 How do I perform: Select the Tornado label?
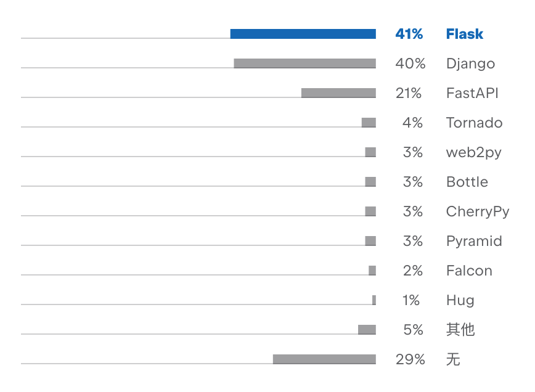tap(474, 123)
